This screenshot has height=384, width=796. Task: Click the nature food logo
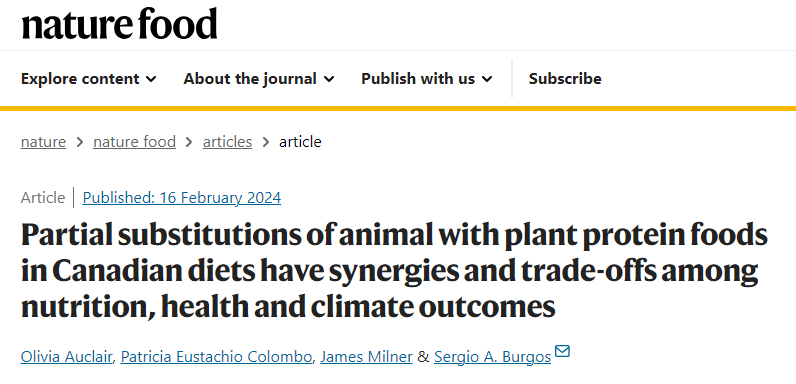tap(119, 24)
